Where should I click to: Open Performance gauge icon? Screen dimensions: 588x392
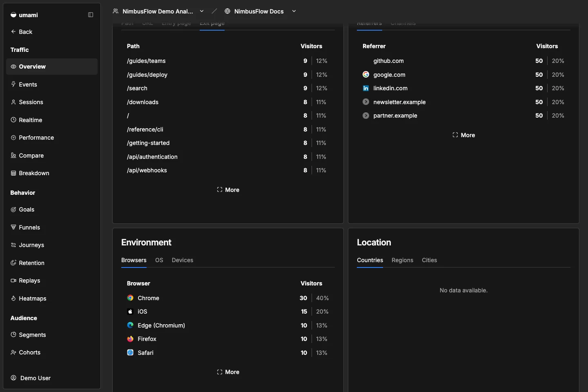(13, 138)
